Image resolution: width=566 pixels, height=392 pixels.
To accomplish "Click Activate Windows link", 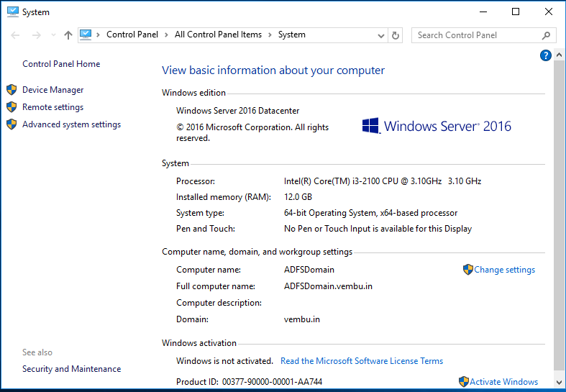I will [503, 382].
